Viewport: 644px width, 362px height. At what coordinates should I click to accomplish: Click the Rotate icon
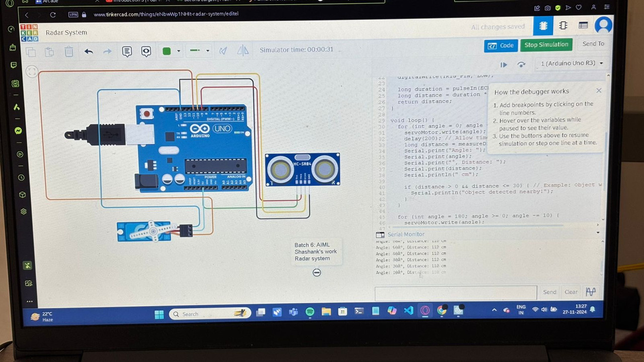[223, 50]
